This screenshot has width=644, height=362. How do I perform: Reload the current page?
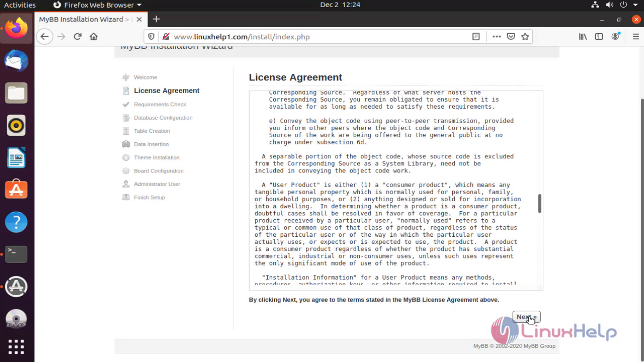coord(77,37)
